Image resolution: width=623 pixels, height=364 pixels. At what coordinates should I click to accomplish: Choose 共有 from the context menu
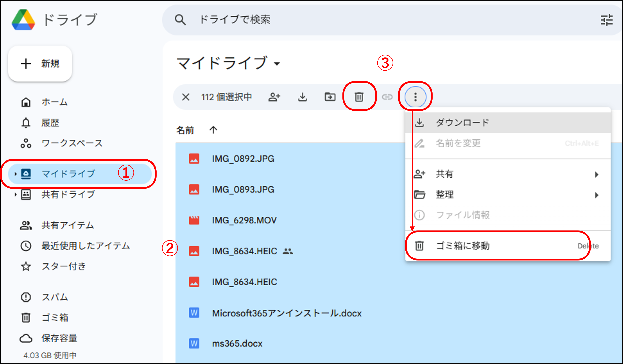[508, 174]
